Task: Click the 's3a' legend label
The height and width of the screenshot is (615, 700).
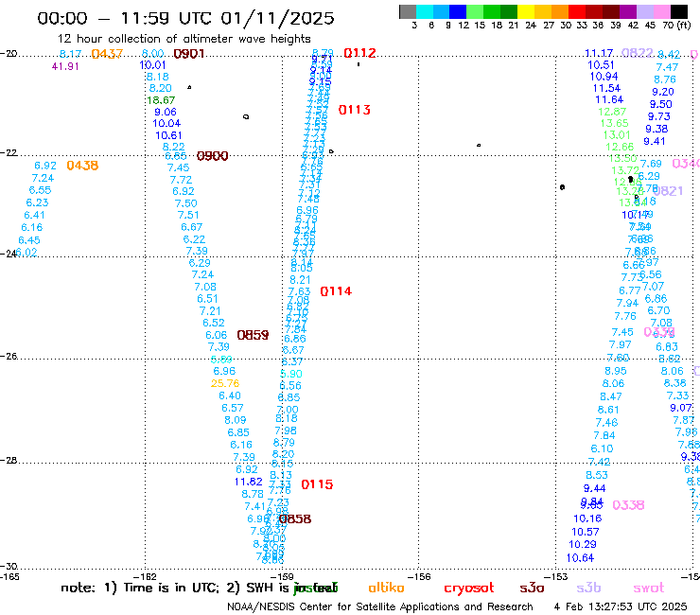Action: [532, 588]
